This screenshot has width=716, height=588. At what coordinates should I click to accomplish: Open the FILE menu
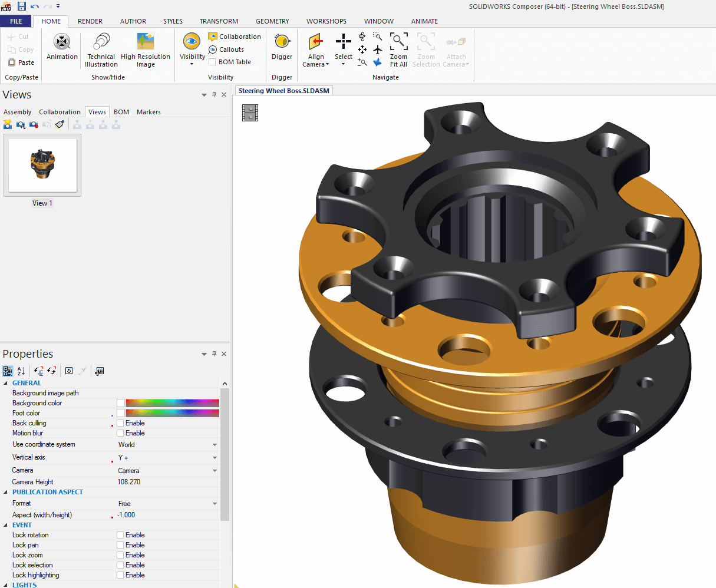coord(16,21)
